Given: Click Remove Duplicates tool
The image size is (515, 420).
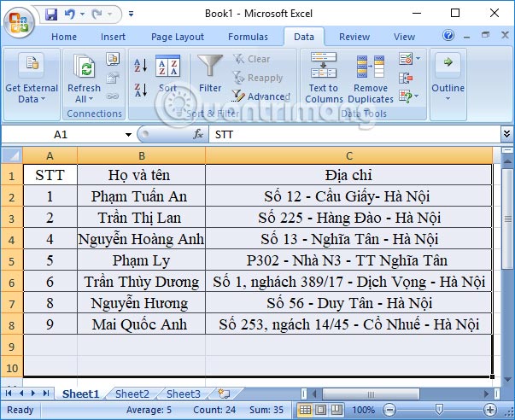Looking at the screenshot, I should [x=371, y=79].
